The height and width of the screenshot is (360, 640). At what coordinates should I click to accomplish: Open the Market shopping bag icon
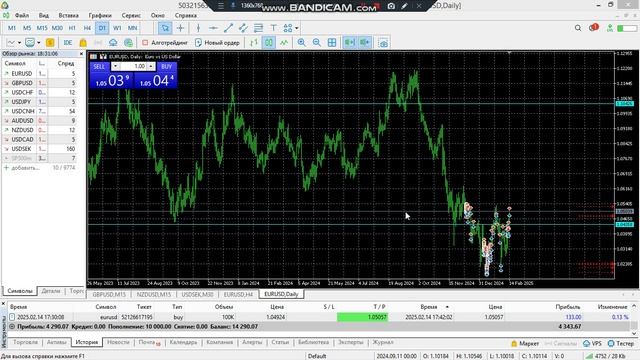tap(83, 42)
